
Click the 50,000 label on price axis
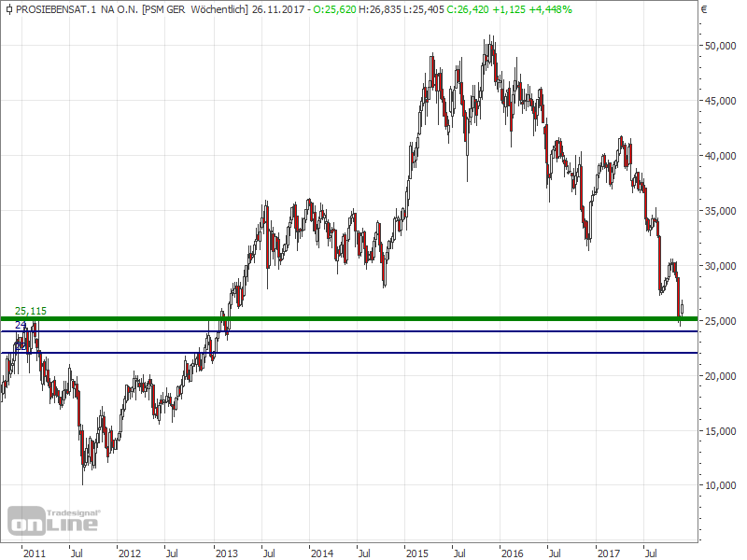click(x=719, y=46)
